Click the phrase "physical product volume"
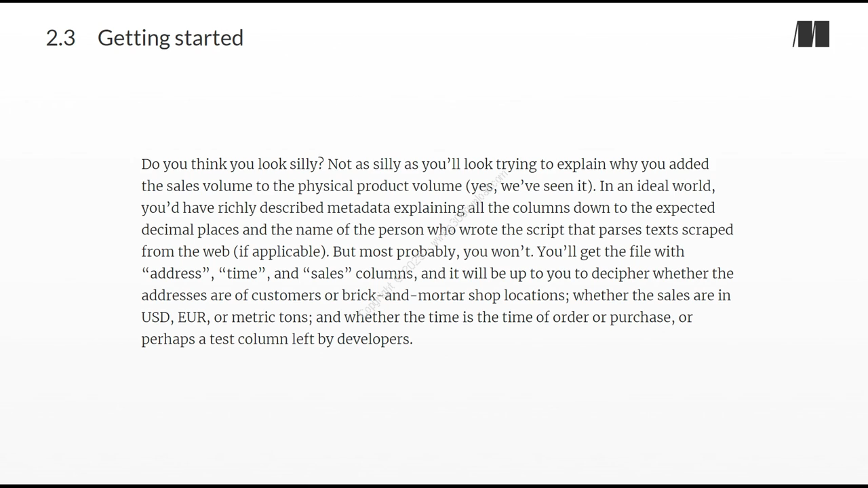Image resolution: width=868 pixels, height=488 pixels. 379,186
